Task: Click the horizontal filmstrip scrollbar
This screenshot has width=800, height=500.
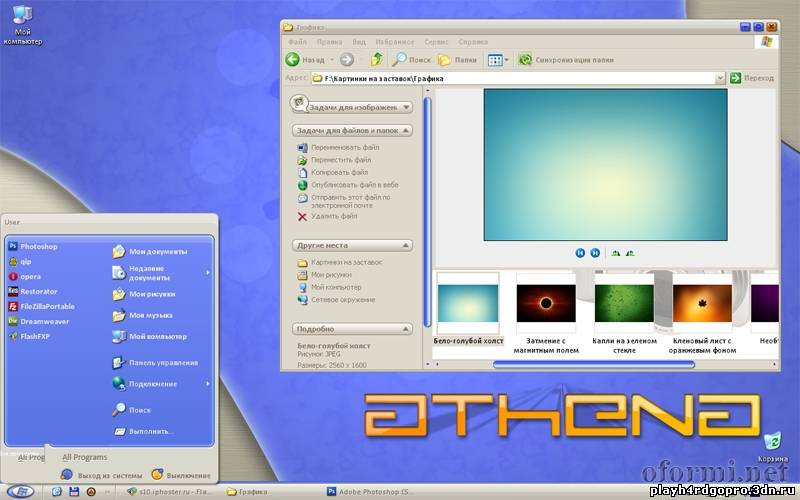Action: click(x=594, y=364)
